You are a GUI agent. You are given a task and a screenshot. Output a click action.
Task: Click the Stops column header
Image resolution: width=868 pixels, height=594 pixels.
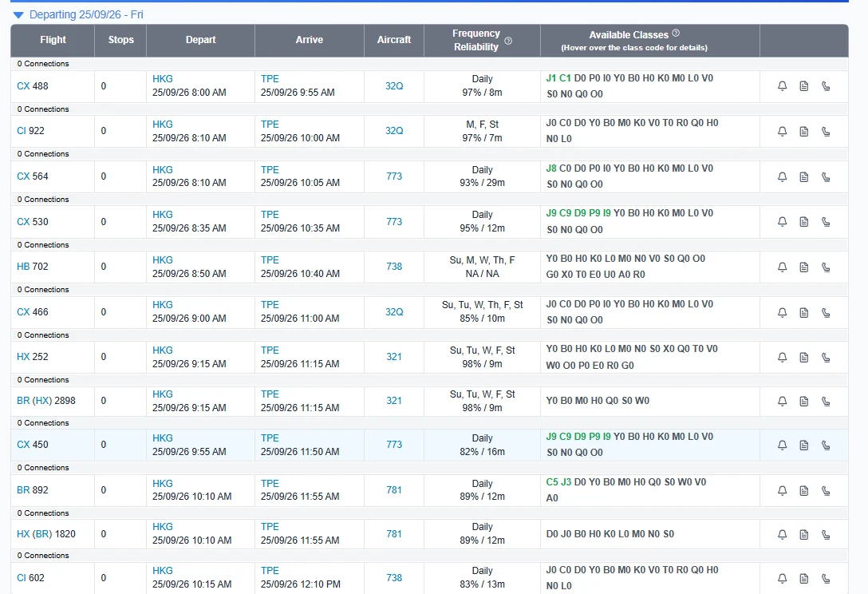120,40
